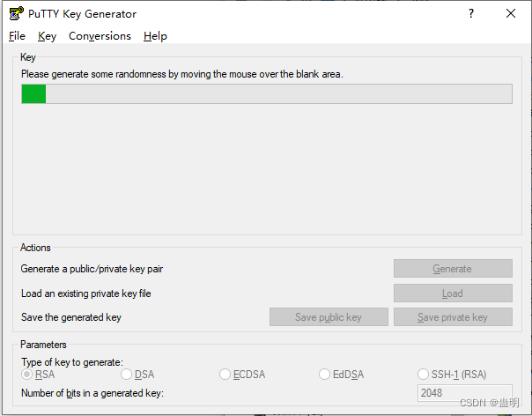Image resolution: width=532 pixels, height=416 pixels.
Task: Click the 'Please generate some randomness' text
Action: [x=182, y=74]
